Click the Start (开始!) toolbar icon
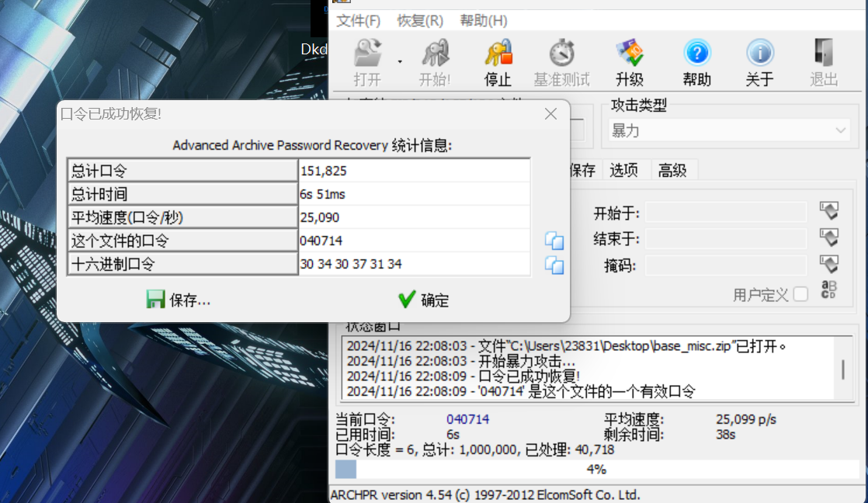 [435, 62]
